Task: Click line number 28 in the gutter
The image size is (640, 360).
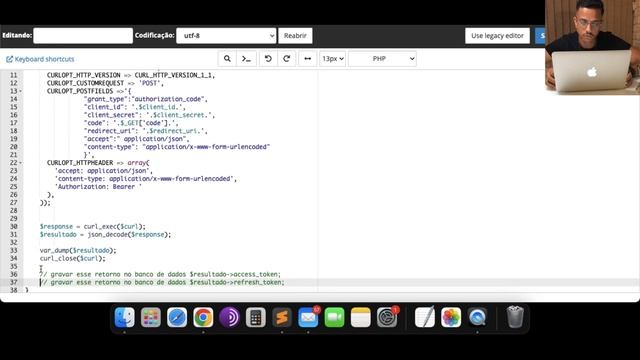Action: pos(13,211)
